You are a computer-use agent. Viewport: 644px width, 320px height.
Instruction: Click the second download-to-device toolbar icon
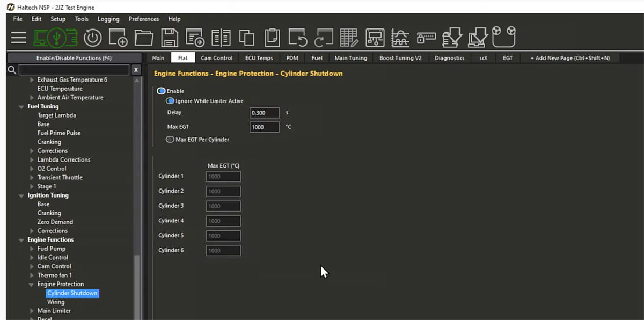[x=478, y=38]
